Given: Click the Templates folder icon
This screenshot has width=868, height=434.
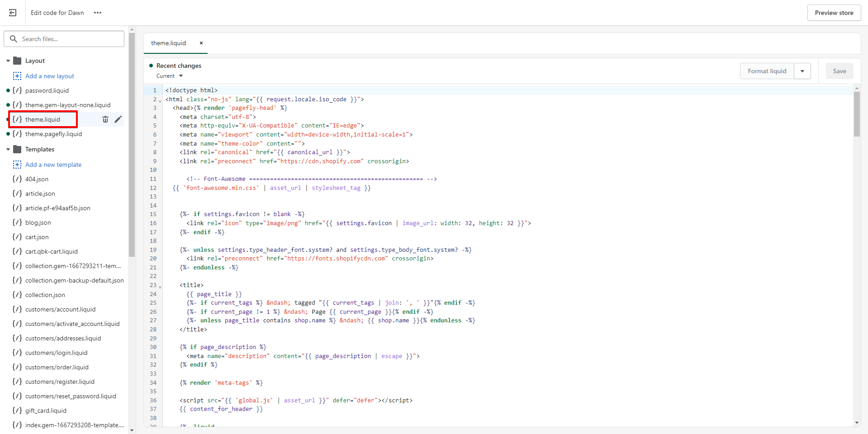Looking at the screenshot, I should pos(18,149).
